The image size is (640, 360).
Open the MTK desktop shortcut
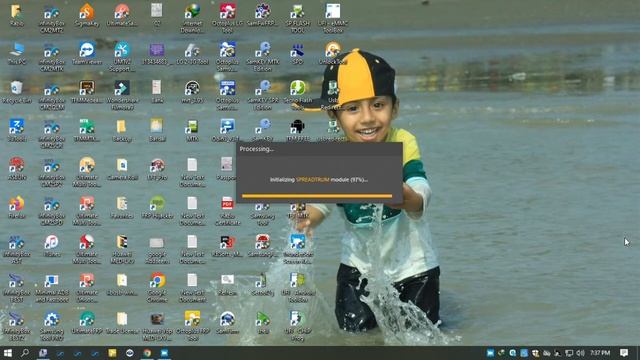[192, 130]
